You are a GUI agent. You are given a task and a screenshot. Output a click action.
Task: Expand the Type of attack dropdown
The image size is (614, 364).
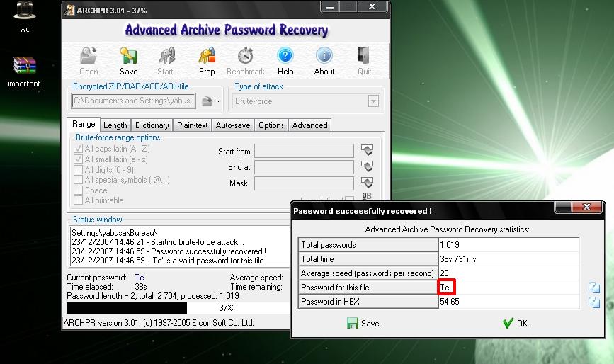(x=373, y=101)
